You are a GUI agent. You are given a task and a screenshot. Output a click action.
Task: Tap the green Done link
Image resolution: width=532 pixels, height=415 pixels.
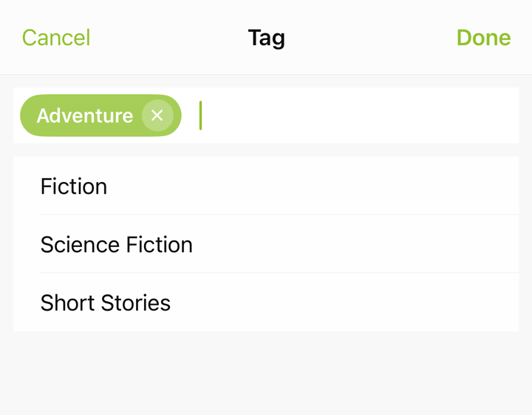tap(483, 37)
